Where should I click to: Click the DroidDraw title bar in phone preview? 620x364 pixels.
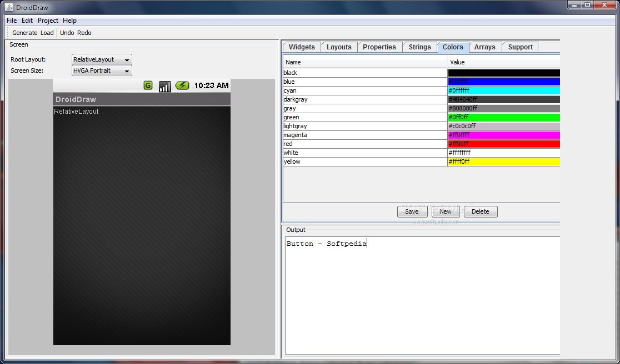pyautogui.click(x=142, y=99)
